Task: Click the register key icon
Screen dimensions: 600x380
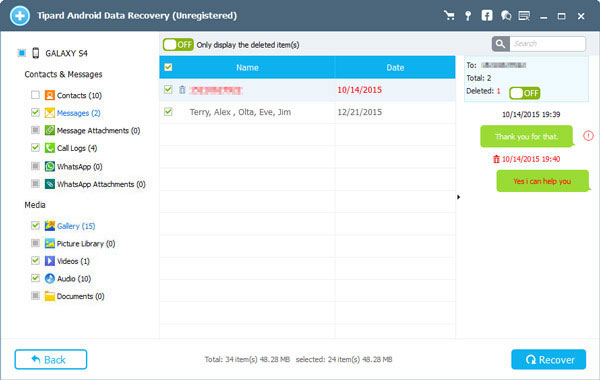Action: (x=468, y=16)
